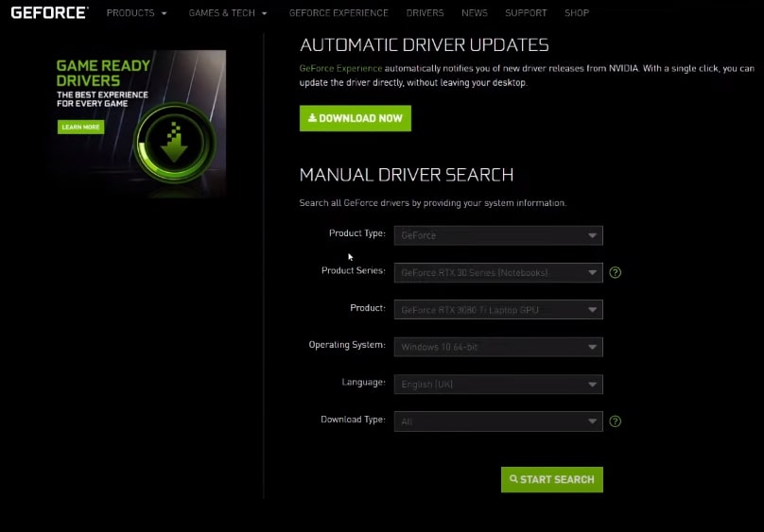Open the News section
This screenshot has height=532, width=764.
click(475, 13)
